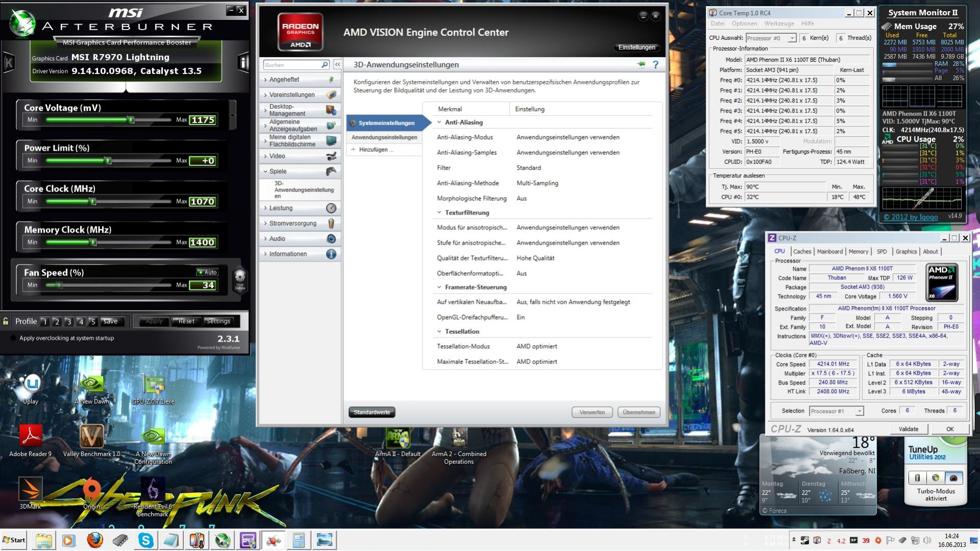Open the ArmA II - Default desktop icon

click(x=398, y=442)
